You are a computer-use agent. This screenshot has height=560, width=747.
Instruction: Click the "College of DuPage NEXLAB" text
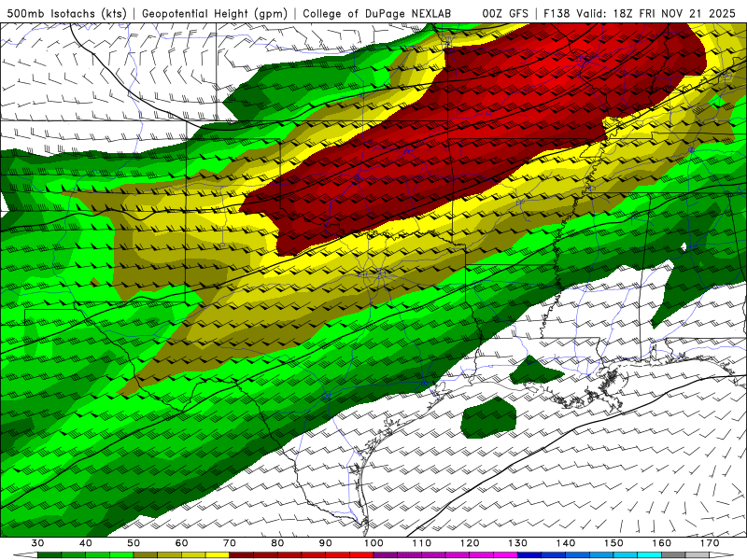pyautogui.click(x=377, y=14)
